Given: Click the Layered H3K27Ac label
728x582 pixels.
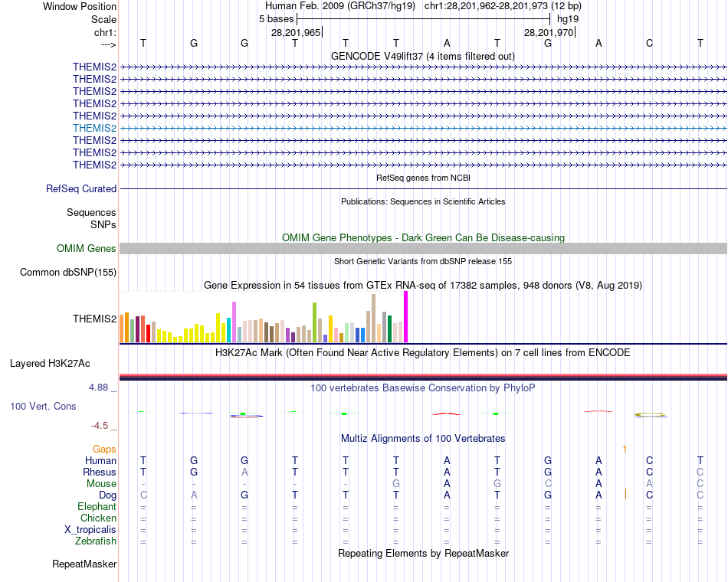Looking at the screenshot, I should [x=50, y=364].
